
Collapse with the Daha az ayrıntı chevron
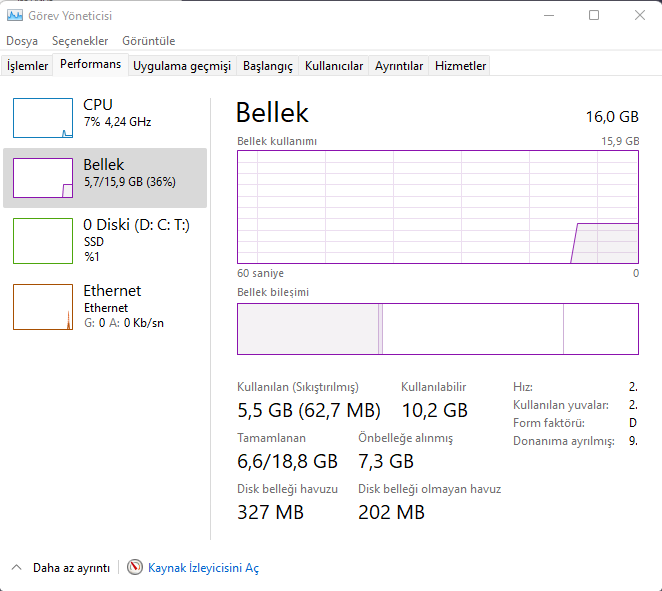coord(16,567)
